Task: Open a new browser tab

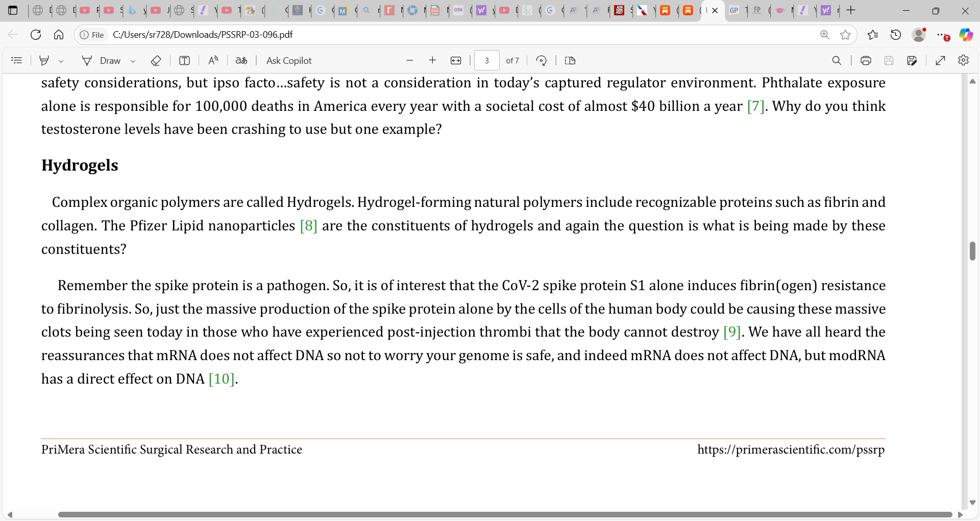Action: click(x=851, y=10)
